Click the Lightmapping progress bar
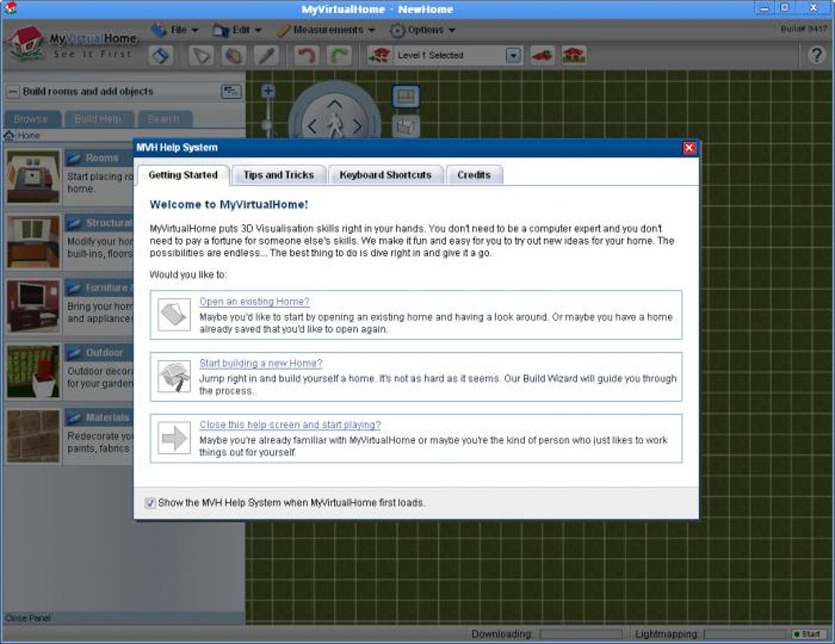 click(x=745, y=634)
